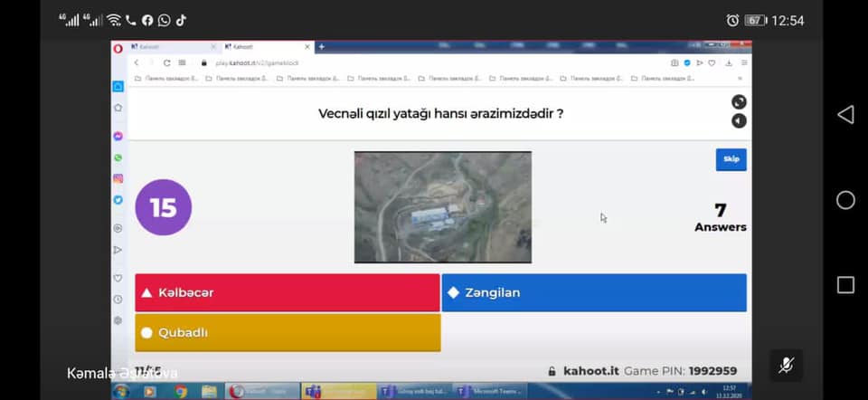Click the 7 Answers counter
Image resolution: width=868 pixels, height=400 pixels.
[721, 217]
